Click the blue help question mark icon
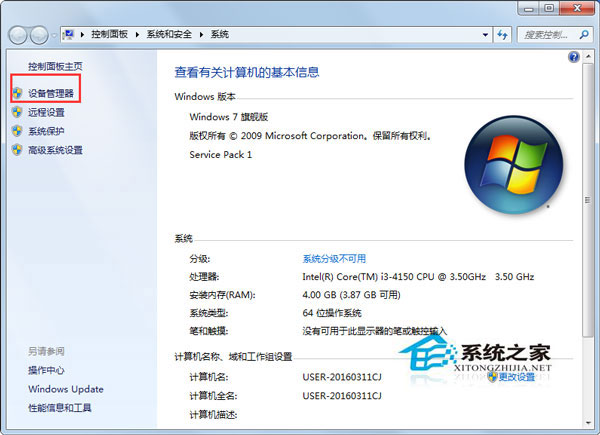 (x=574, y=57)
